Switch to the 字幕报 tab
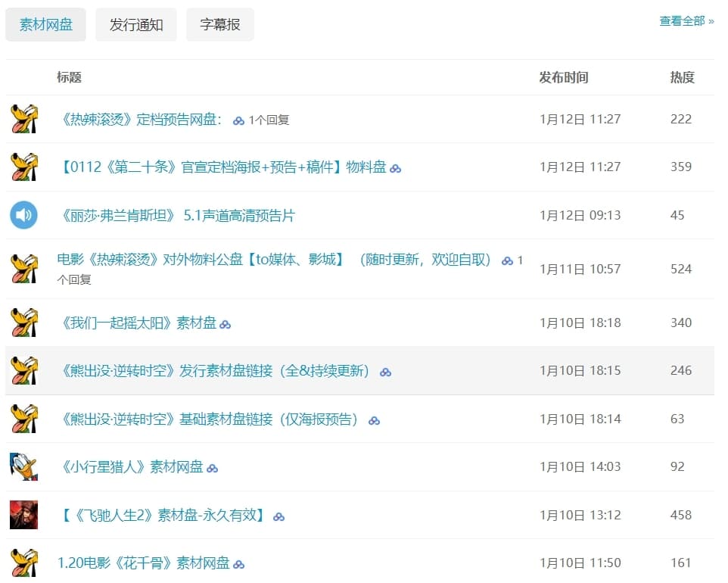Screen dimensions: 728x583 pos(220,25)
